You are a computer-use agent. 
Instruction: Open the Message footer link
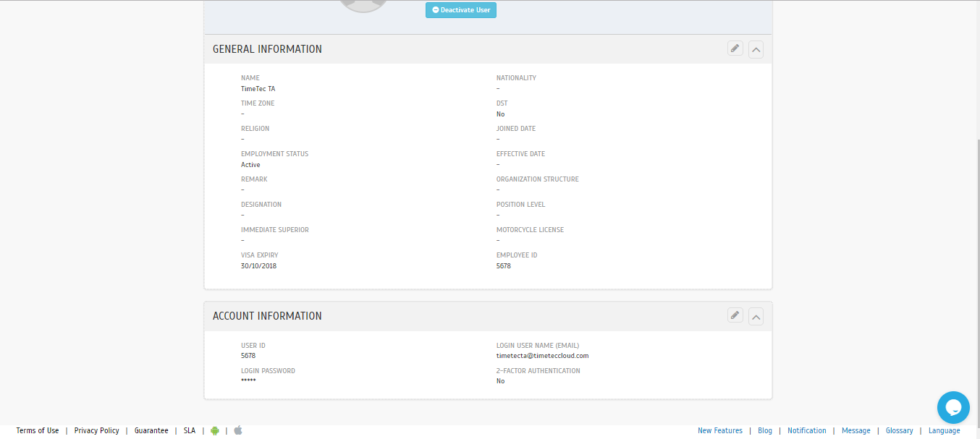[x=856, y=430]
